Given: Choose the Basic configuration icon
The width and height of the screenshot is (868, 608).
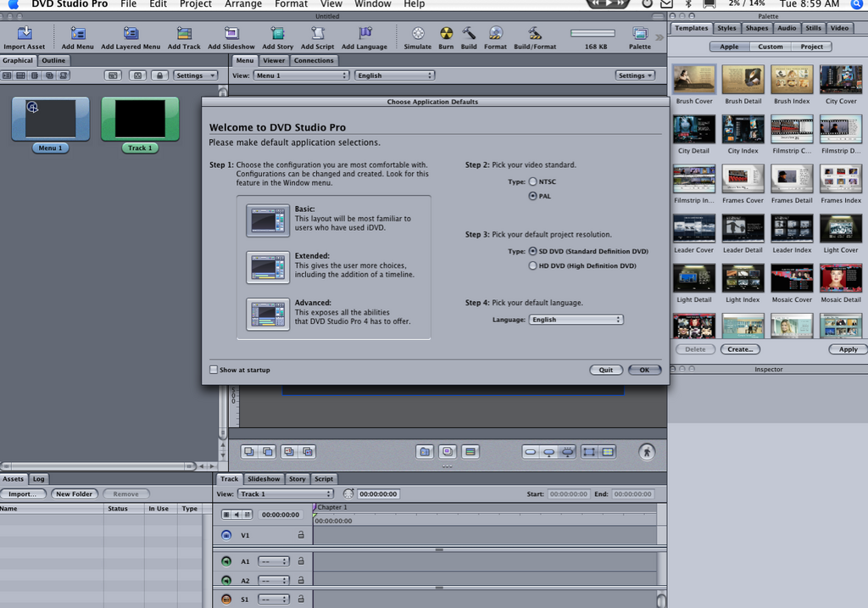Looking at the screenshot, I should [x=268, y=220].
